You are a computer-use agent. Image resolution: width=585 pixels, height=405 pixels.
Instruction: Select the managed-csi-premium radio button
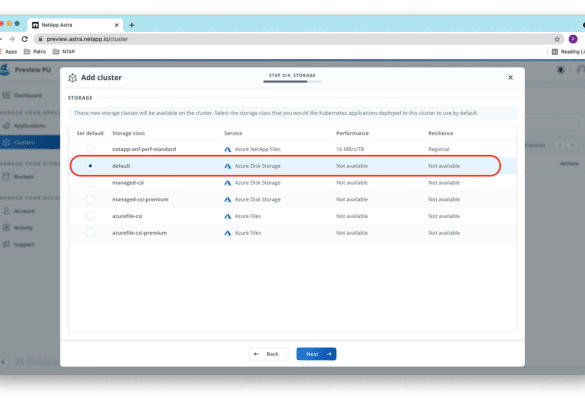[x=90, y=200]
